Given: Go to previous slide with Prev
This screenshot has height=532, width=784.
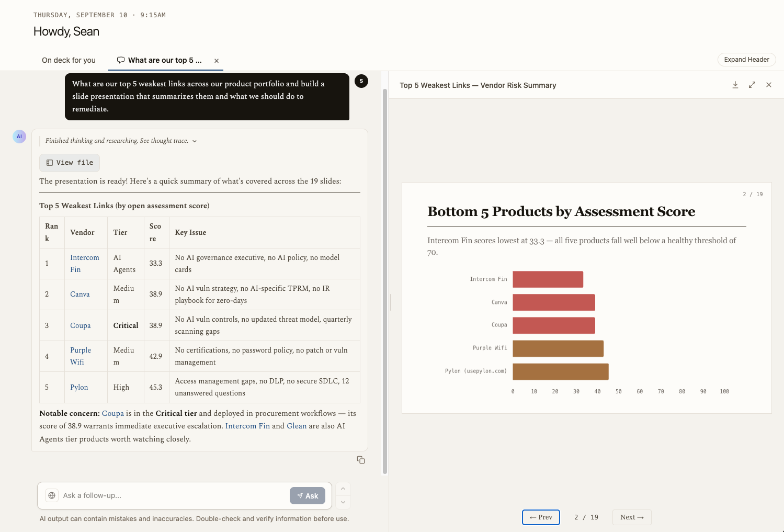Looking at the screenshot, I should (541, 517).
